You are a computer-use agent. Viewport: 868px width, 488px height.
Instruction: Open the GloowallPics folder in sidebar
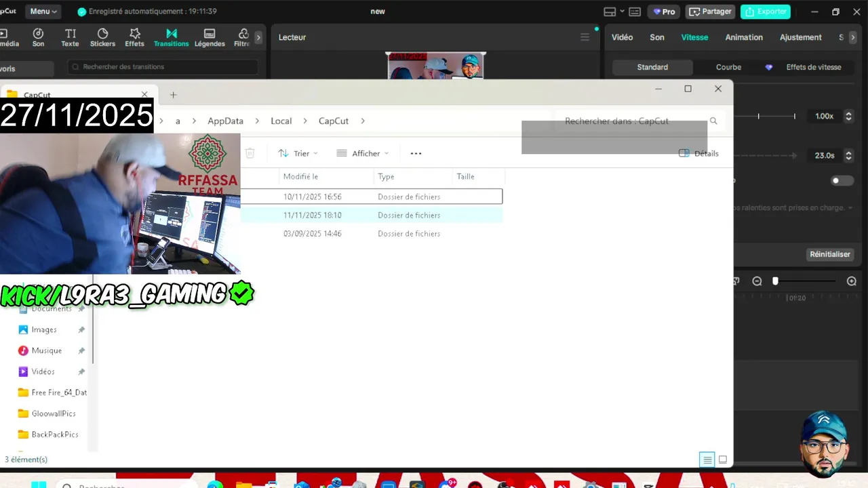point(54,413)
